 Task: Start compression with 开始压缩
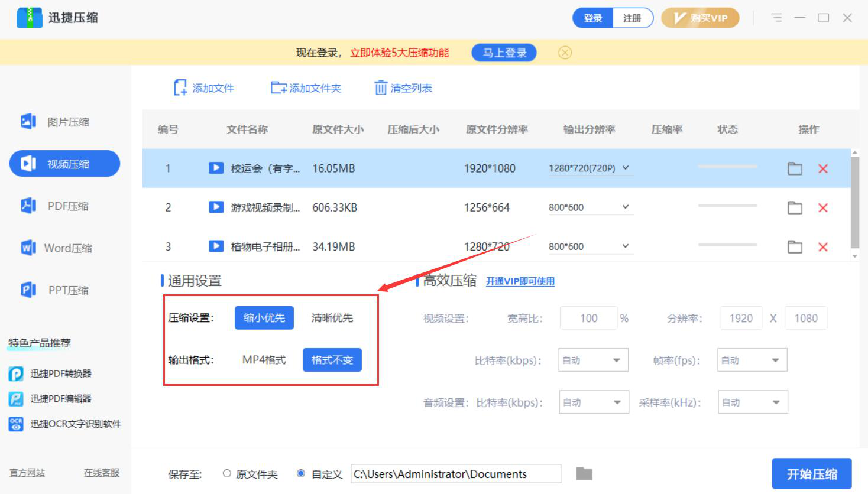812,474
